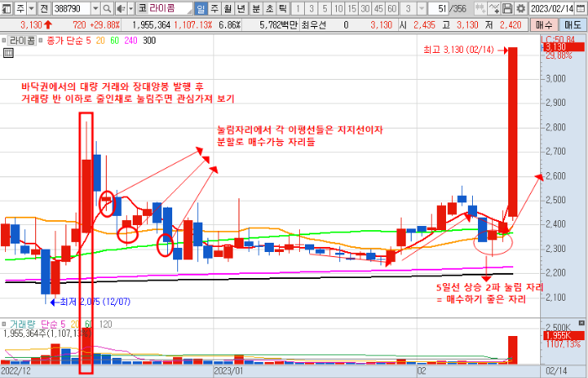Select the 년 yearly chart period
Viewport: 588px width, 378px height.
[241, 8]
